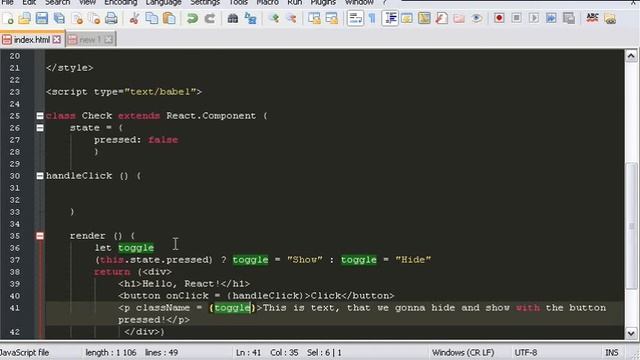The height and width of the screenshot is (360, 640).
Task: Toggle file monitoring with the eye icon
Action: (476, 18)
